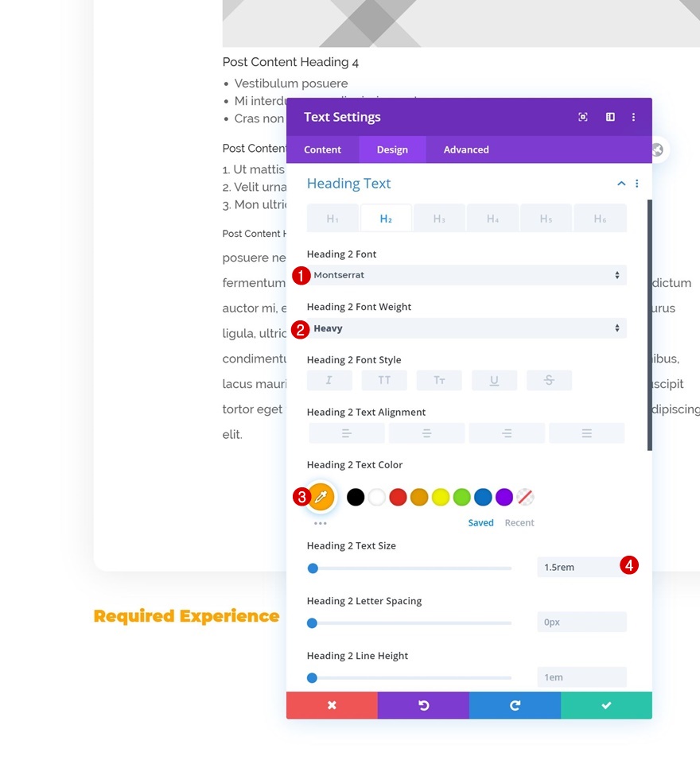Click the purple undo arrow button
This screenshot has height=760, width=700.
click(x=423, y=705)
